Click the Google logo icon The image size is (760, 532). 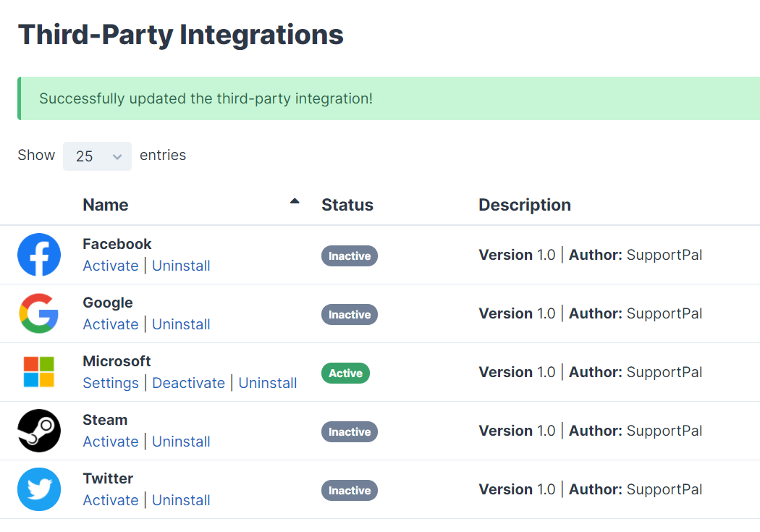pos(39,313)
